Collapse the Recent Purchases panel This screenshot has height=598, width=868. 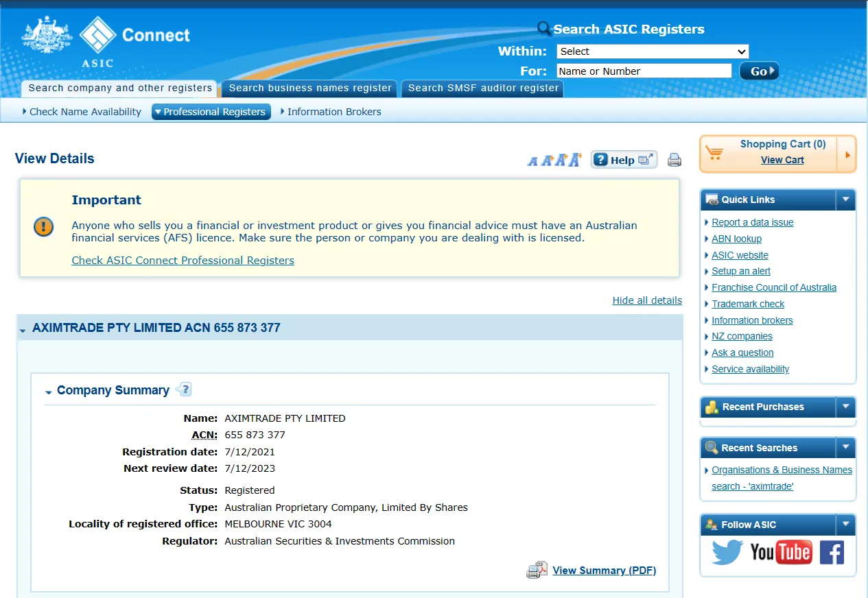coord(845,407)
